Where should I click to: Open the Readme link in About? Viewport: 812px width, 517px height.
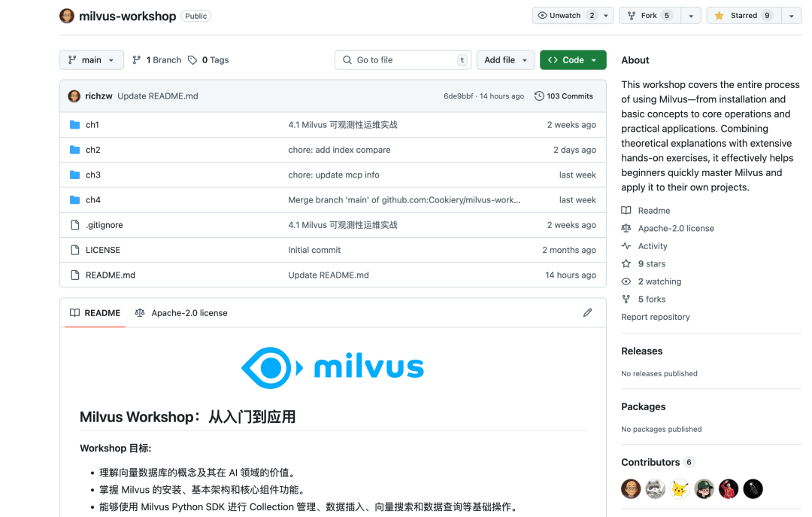[654, 211]
